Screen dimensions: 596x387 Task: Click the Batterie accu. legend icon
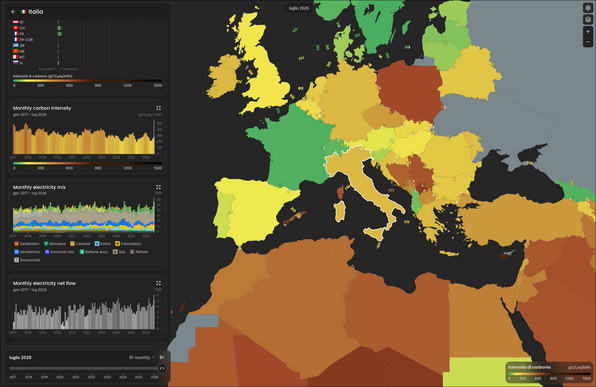click(82, 252)
